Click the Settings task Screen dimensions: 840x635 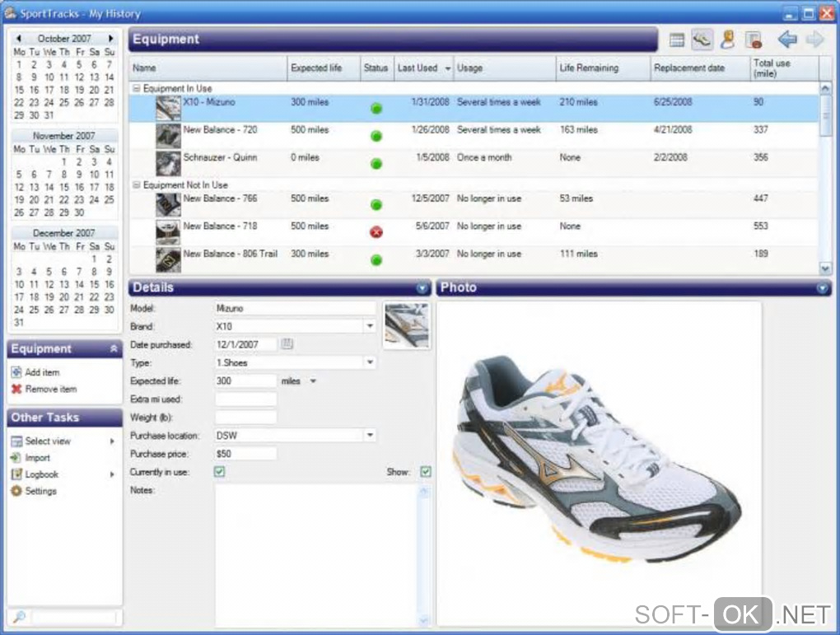coord(40,491)
